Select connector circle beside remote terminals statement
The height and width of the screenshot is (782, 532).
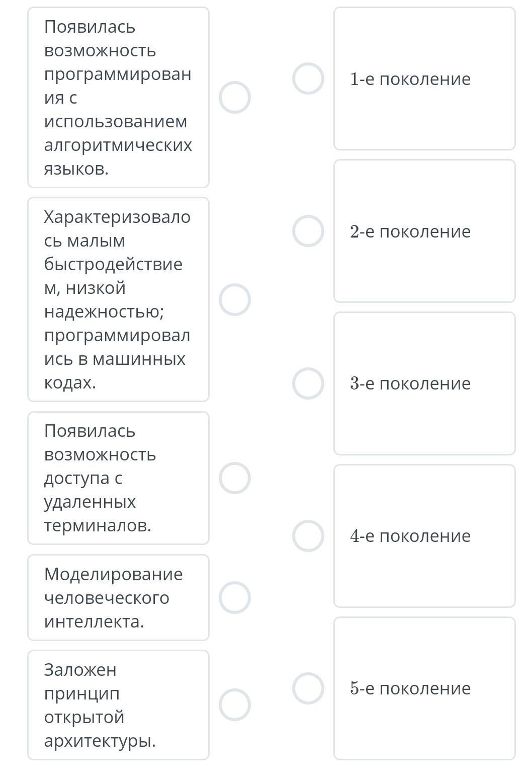point(235,478)
